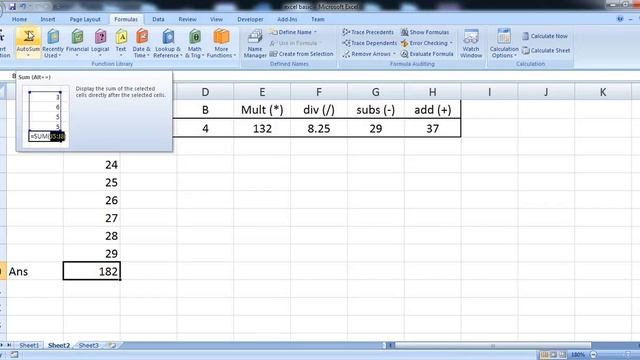Open the Recently Used functions list
The width and height of the screenshot is (640, 360).
pyautogui.click(x=53, y=43)
